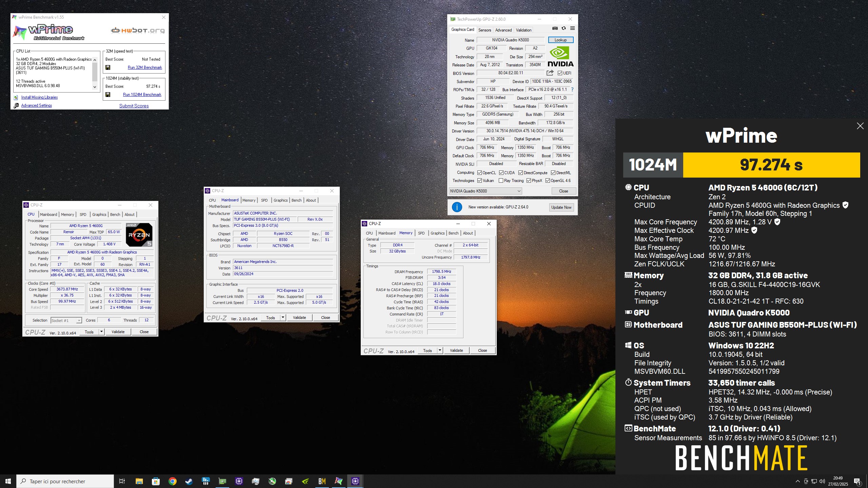Open the GPU-Z hamburger menu
868x488 pixels.
pos(572,28)
